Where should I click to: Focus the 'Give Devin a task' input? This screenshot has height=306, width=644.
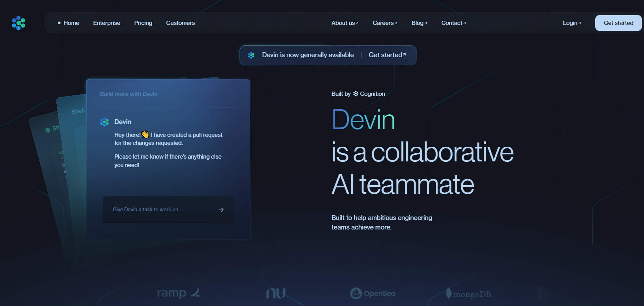coord(168,209)
